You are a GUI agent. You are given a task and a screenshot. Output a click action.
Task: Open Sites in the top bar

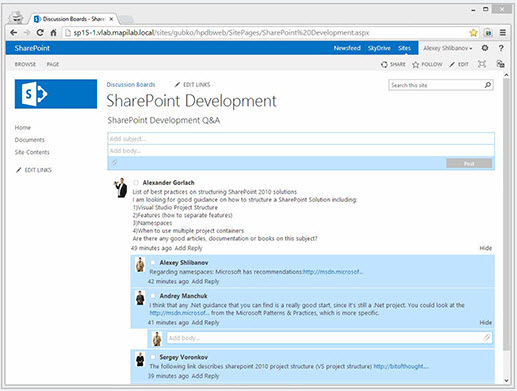point(404,48)
